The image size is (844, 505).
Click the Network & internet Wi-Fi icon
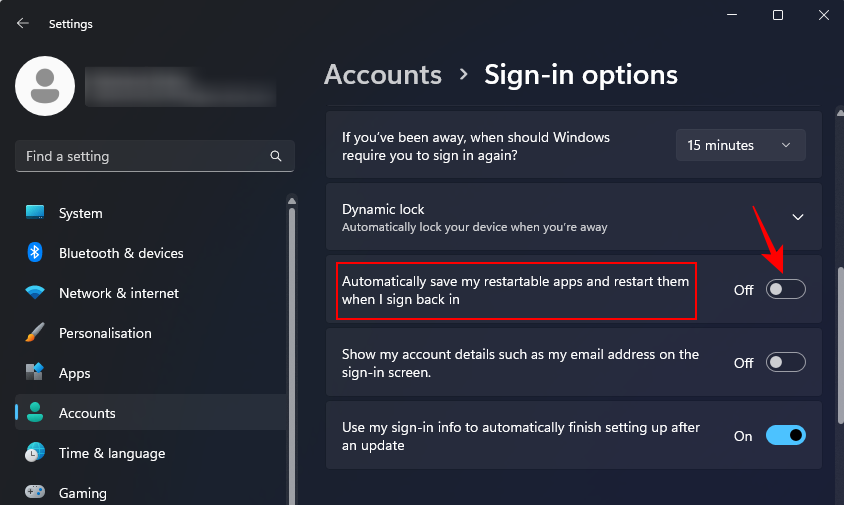35,293
